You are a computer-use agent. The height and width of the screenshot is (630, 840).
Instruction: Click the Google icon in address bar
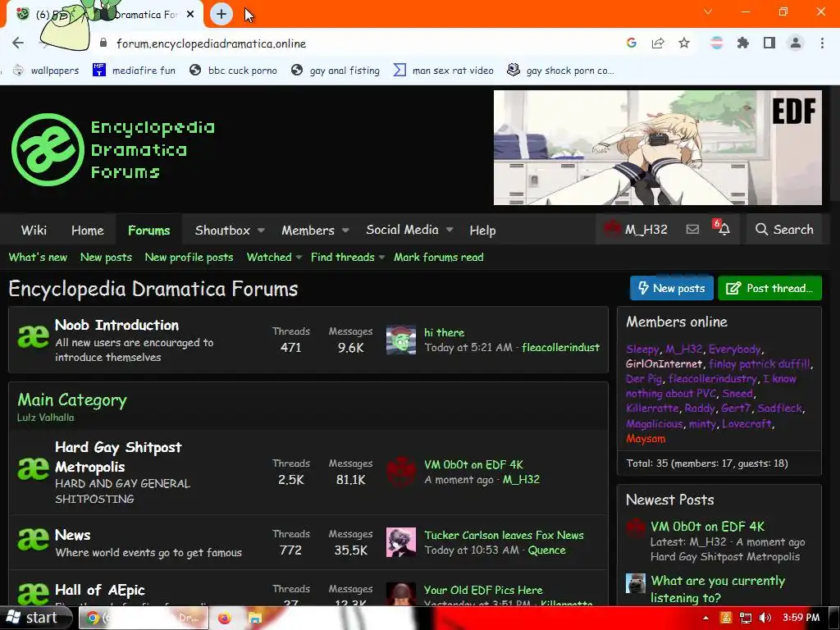point(632,43)
